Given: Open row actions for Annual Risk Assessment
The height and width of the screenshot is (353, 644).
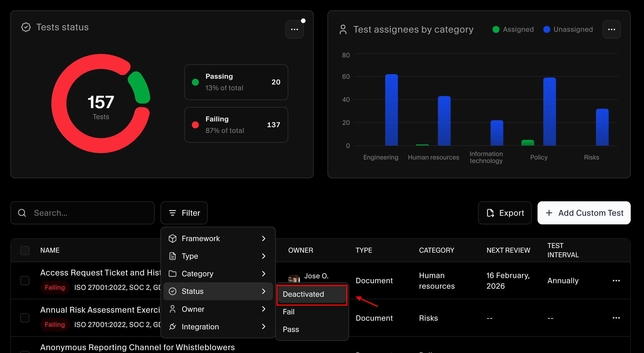Looking at the screenshot, I should pyautogui.click(x=616, y=318).
